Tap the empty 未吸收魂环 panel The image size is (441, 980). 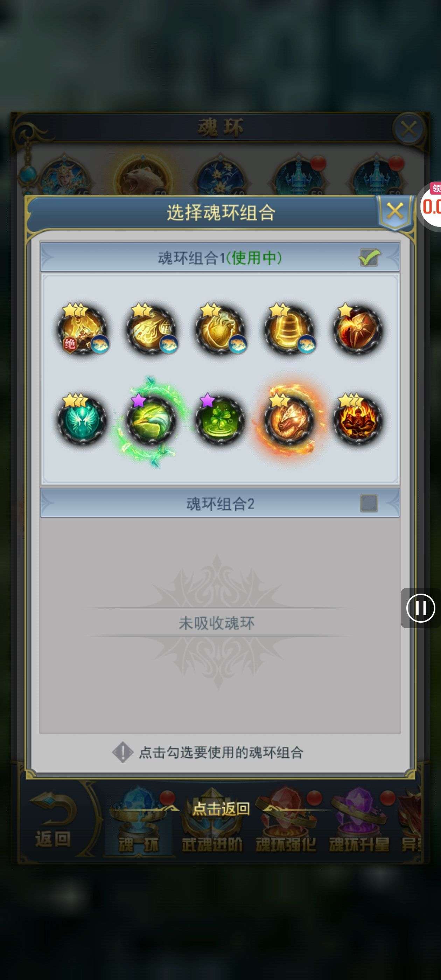point(220,625)
